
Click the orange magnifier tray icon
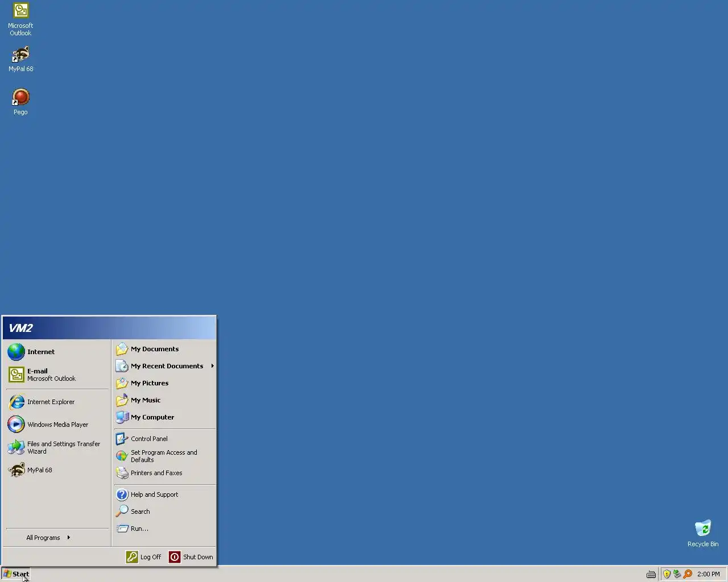tap(688, 574)
